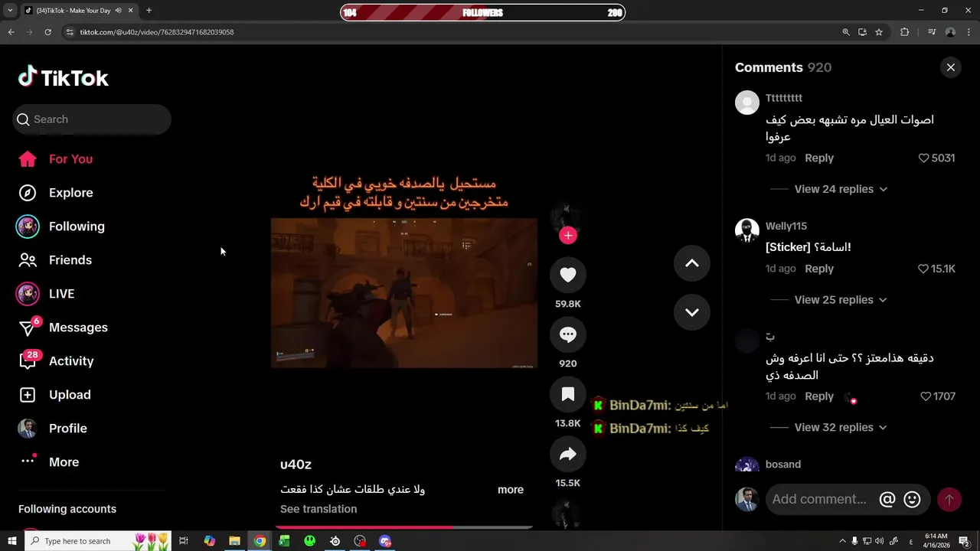Open the Chrome three-dot menu
Image resolution: width=980 pixels, height=551 pixels.
[x=969, y=32]
